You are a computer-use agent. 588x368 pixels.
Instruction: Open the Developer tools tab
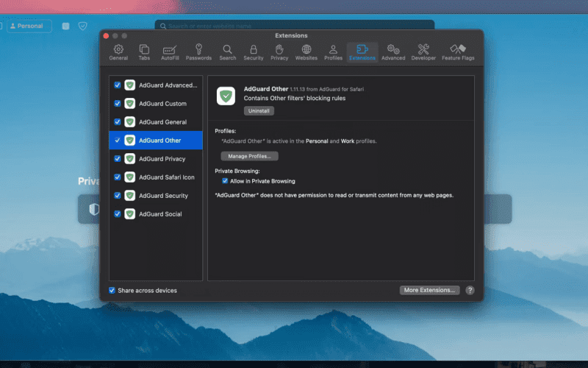423,52
